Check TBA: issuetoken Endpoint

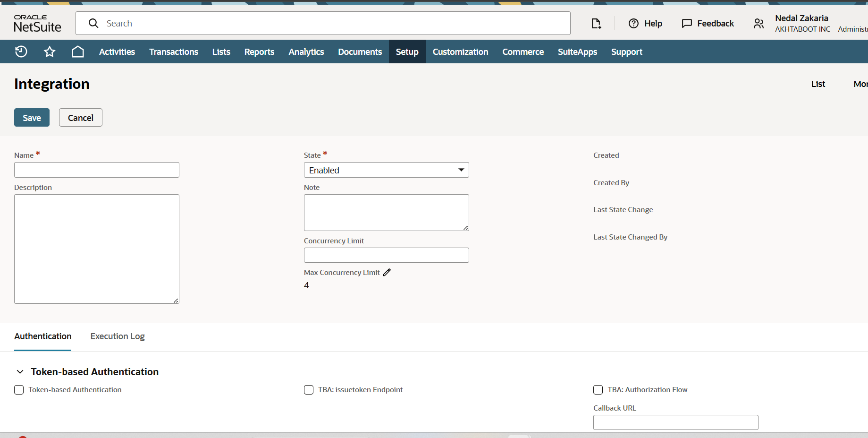309,390
